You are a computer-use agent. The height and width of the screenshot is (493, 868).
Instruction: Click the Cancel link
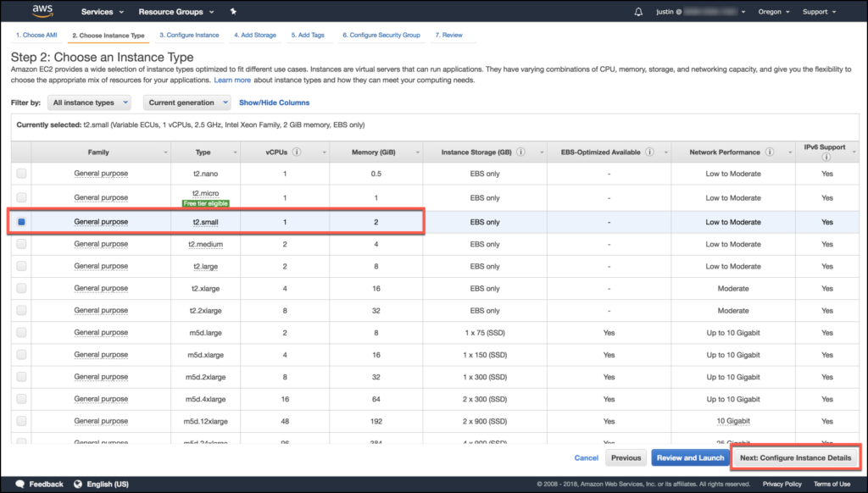point(587,457)
